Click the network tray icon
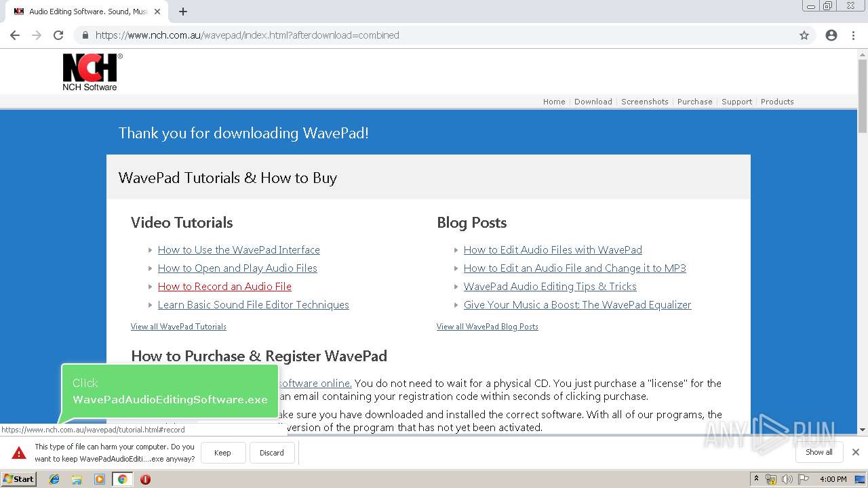 771,479
